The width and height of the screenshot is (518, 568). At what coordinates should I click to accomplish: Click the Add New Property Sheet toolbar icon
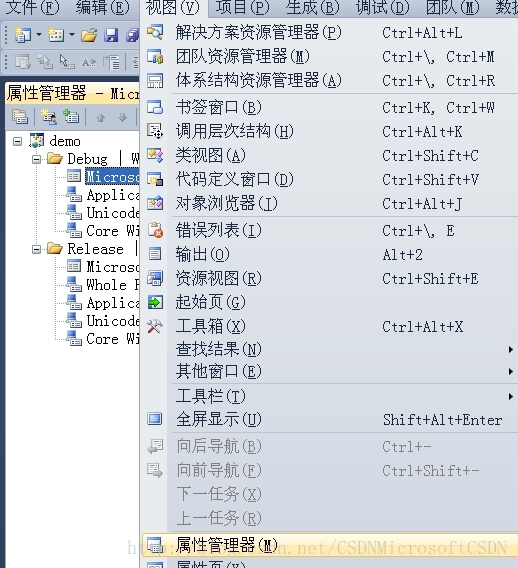coord(49,117)
